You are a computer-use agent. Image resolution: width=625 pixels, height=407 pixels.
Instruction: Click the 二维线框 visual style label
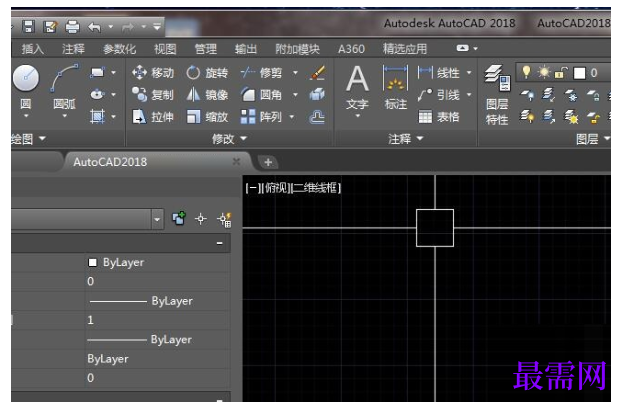click(316, 188)
